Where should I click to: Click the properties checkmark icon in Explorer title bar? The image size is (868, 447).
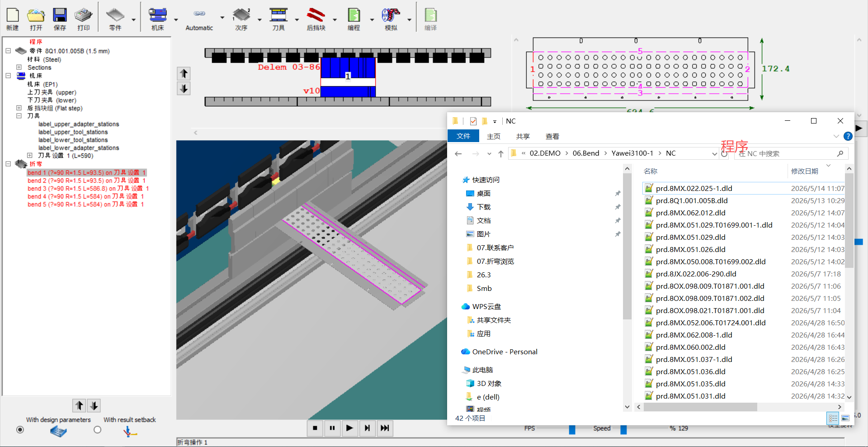point(473,121)
